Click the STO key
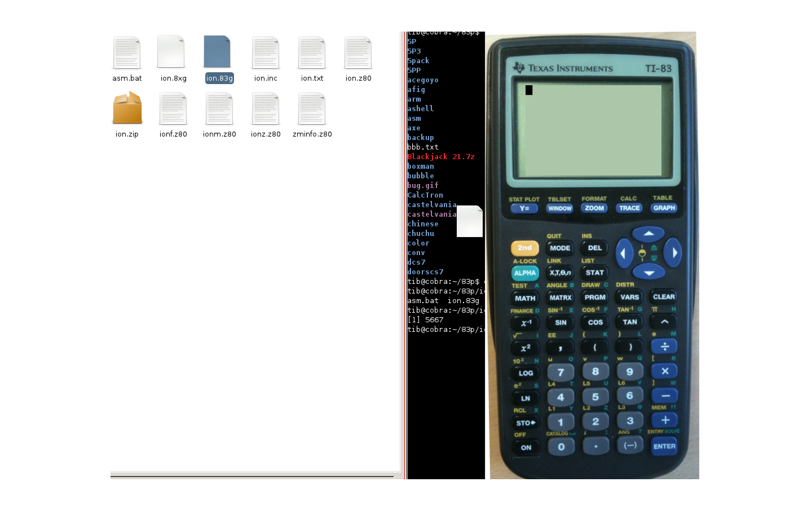Image resolution: width=812 pixels, height=508 pixels. 526,423
